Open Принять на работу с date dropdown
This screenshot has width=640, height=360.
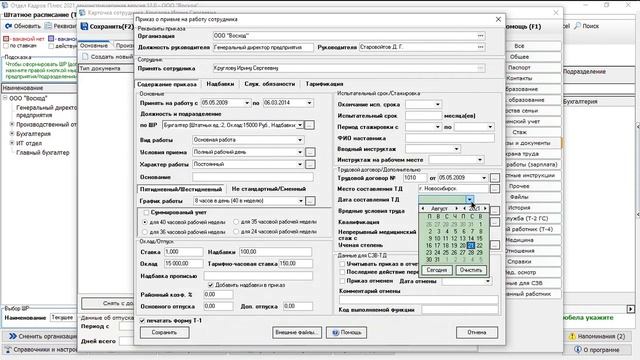coord(247,103)
